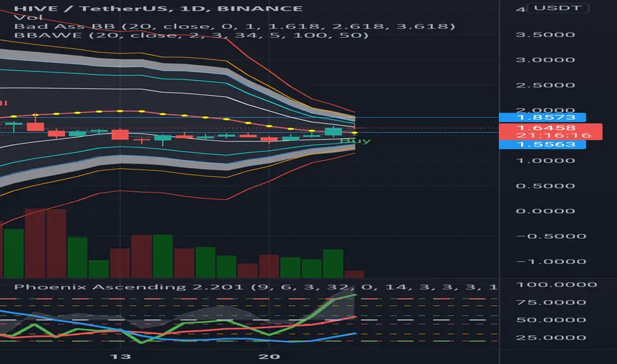Click the 25.0000 oscillator scale value
617x364 pixels.
pos(551,338)
